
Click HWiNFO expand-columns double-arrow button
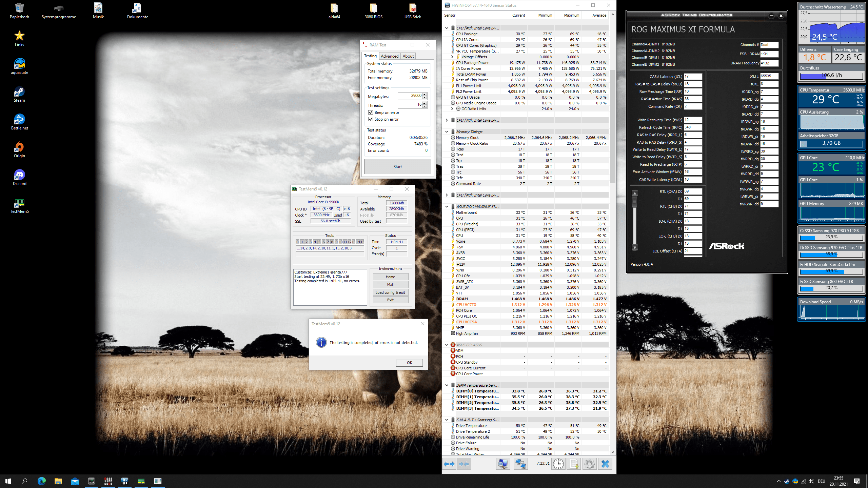click(449, 464)
